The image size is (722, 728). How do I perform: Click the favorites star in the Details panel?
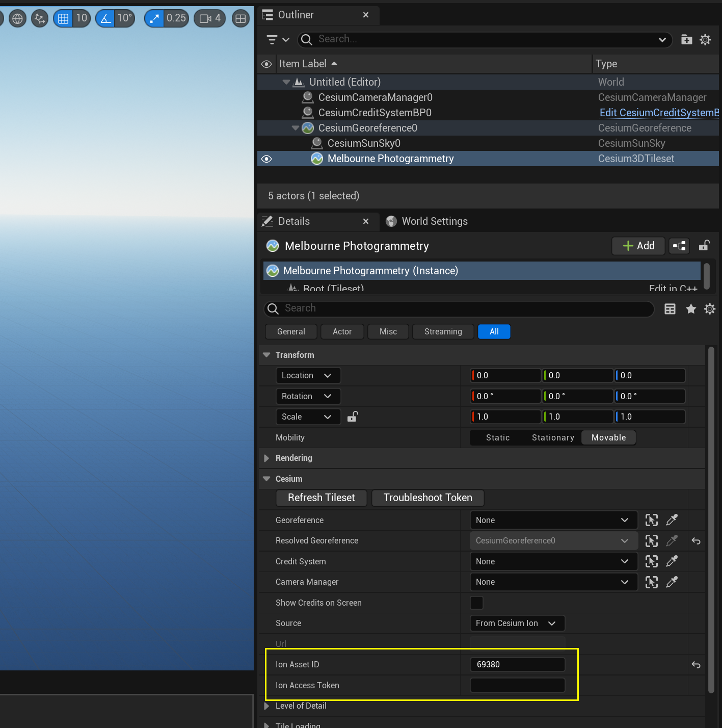(x=691, y=308)
